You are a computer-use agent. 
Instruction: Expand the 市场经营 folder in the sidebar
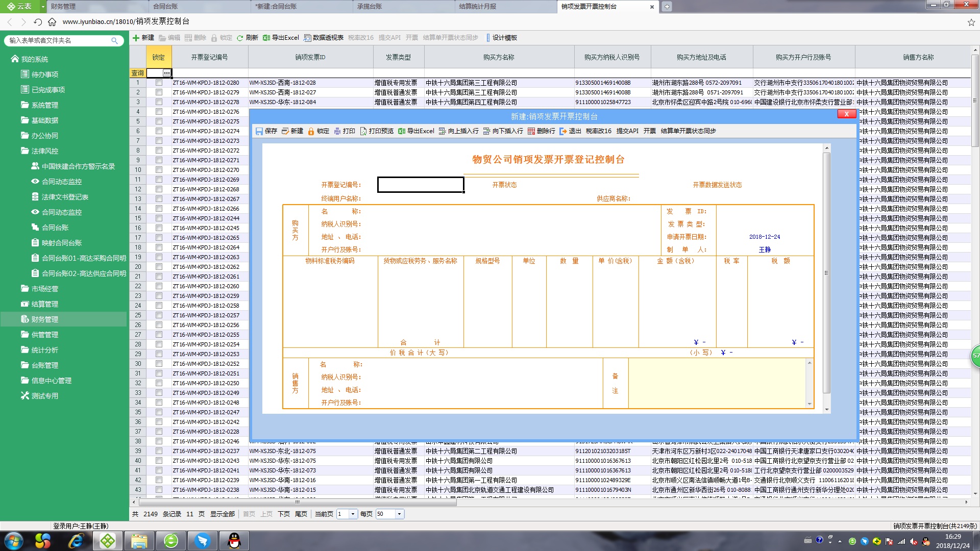click(x=45, y=289)
